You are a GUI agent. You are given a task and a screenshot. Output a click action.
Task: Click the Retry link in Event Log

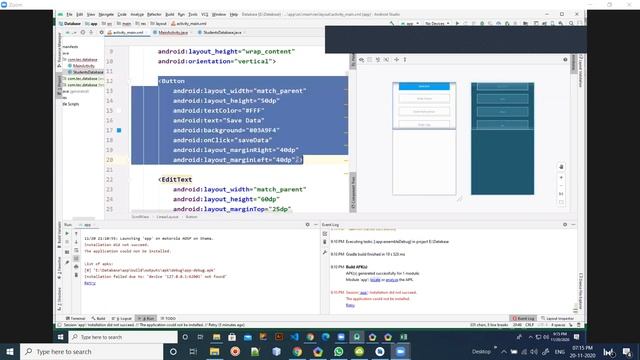(350, 305)
